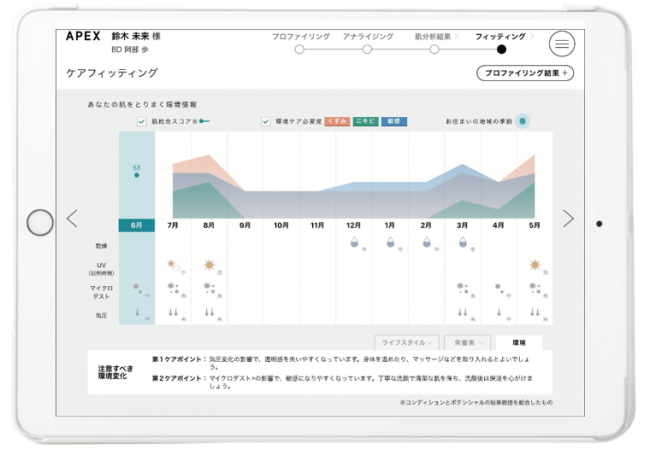Click the May micro dust icon
Viewport: 650px width, 455px height.
pos(535,288)
